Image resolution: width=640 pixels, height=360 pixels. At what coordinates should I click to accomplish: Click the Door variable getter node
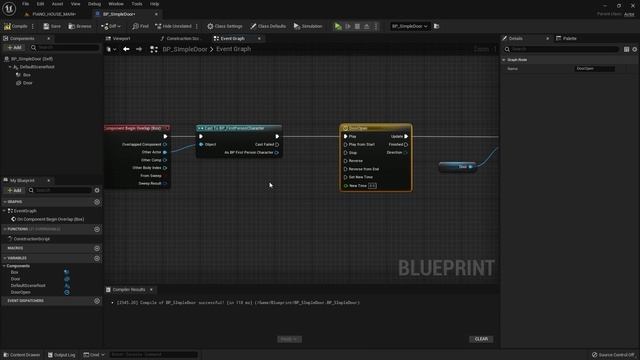[x=457, y=167]
